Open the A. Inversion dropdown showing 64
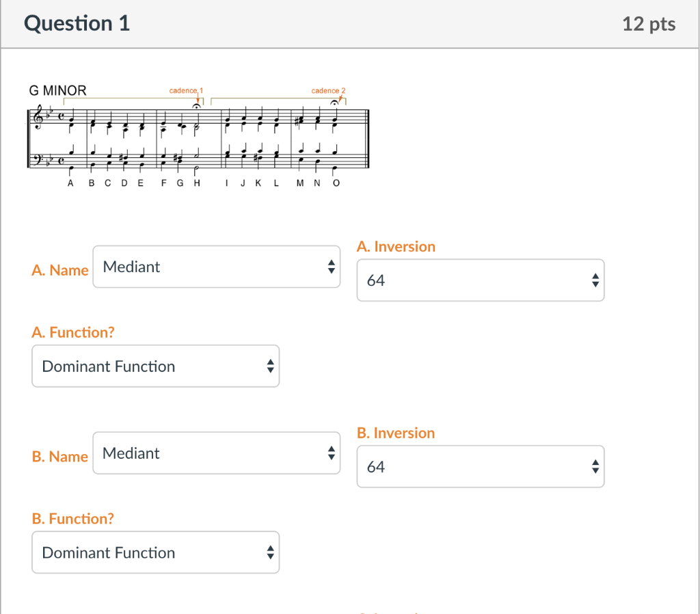This screenshot has height=614, width=700. [480, 280]
